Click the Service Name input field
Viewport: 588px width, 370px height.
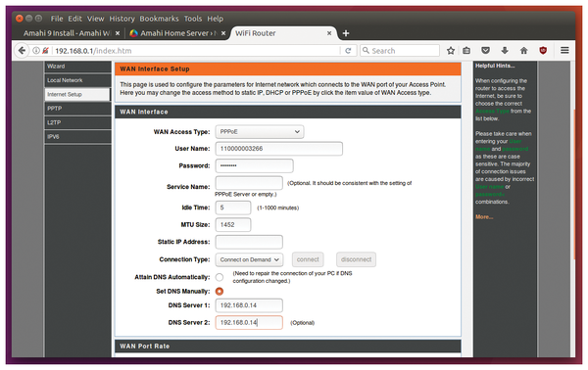249,183
